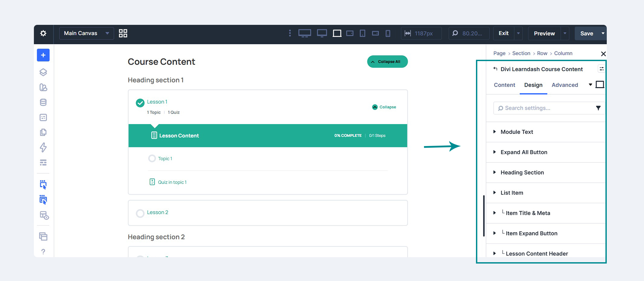Switch to the Advanced tab

click(x=565, y=85)
